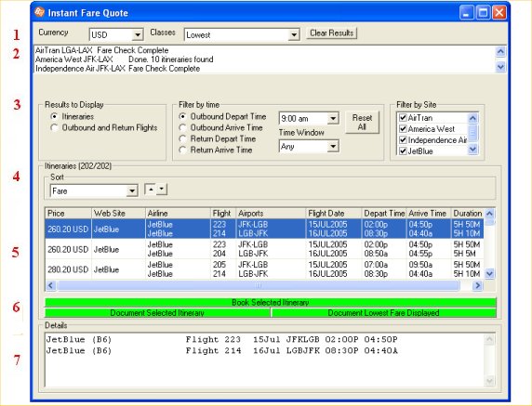Select Outbound Arrive Time radio button
The width and height of the screenshot is (532, 406).
(x=182, y=128)
